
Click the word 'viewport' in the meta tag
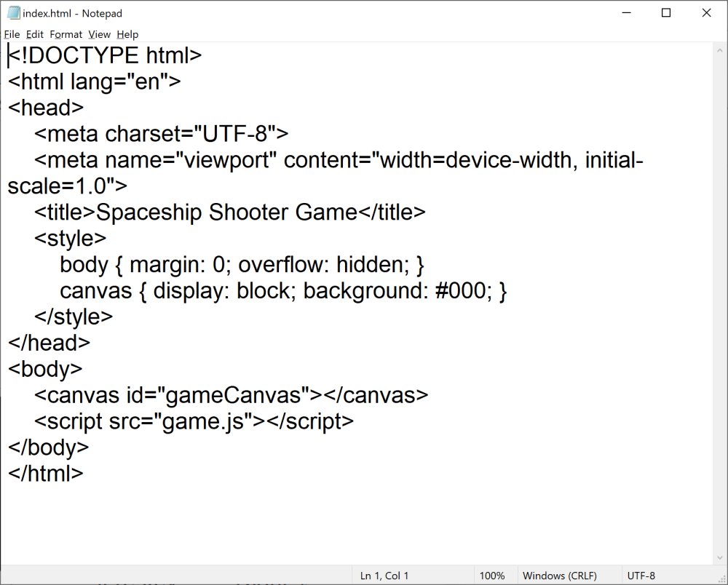click(227, 161)
